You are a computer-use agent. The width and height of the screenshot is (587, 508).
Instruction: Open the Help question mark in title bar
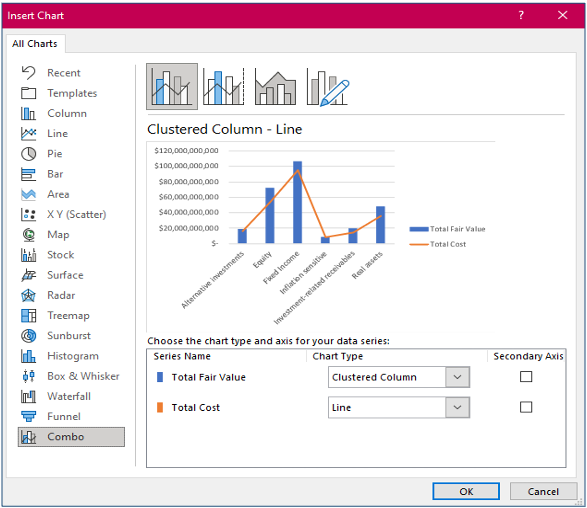coord(521,15)
